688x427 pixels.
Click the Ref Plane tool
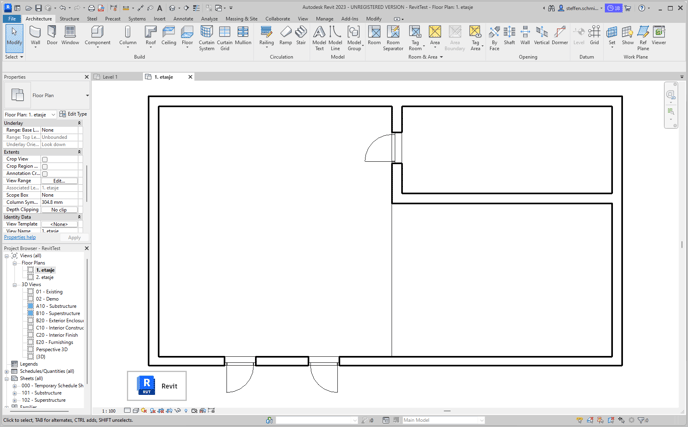[643, 38]
